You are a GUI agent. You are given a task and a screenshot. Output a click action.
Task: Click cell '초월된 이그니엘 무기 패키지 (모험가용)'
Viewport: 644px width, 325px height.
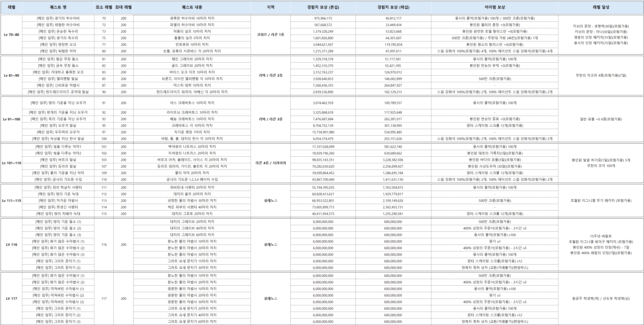[601, 200]
